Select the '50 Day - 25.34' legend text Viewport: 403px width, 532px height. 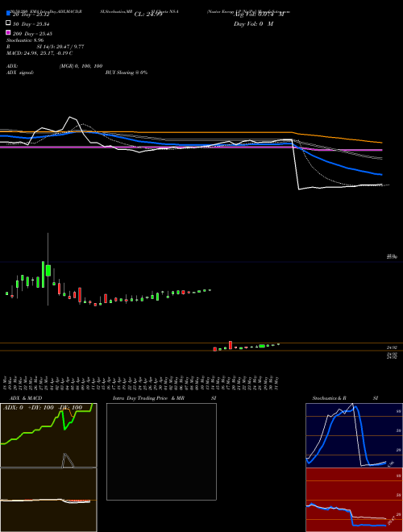(x=32, y=24)
